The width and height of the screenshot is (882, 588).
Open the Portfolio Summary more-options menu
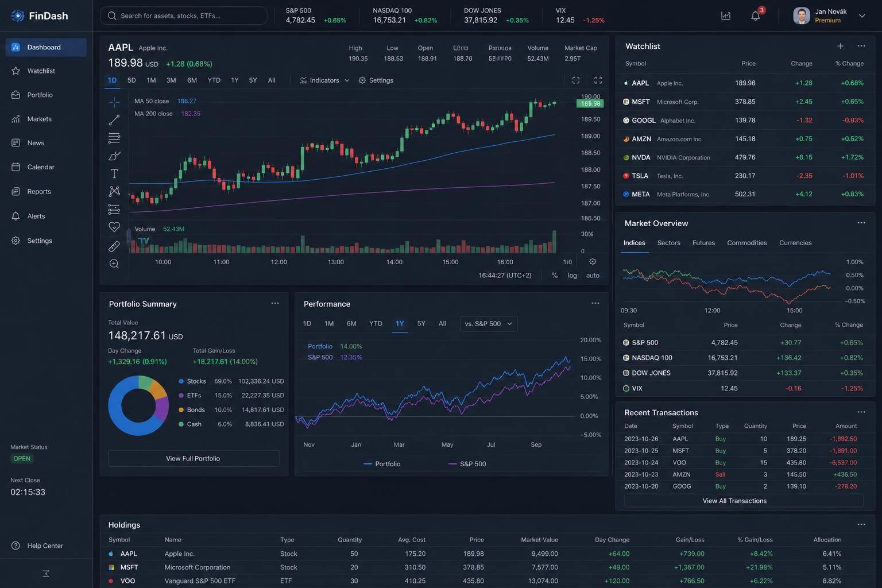pyautogui.click(x=275, y=303)
